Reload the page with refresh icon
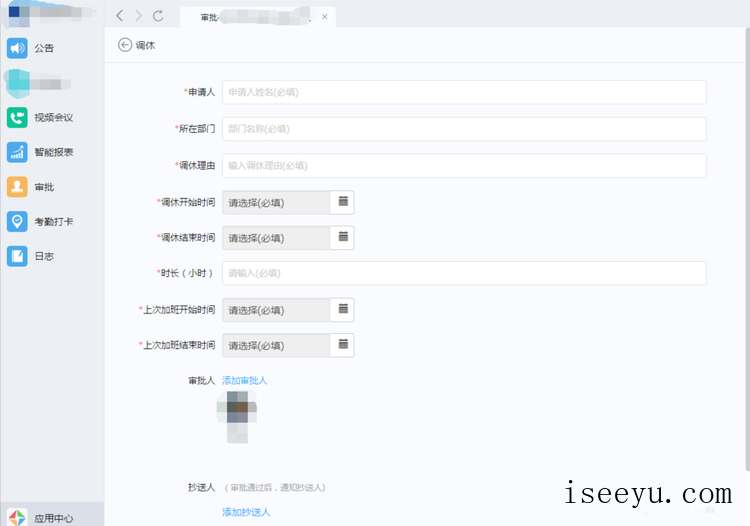Viewport: 750px width, 526px height. click(x=158, y=16)
